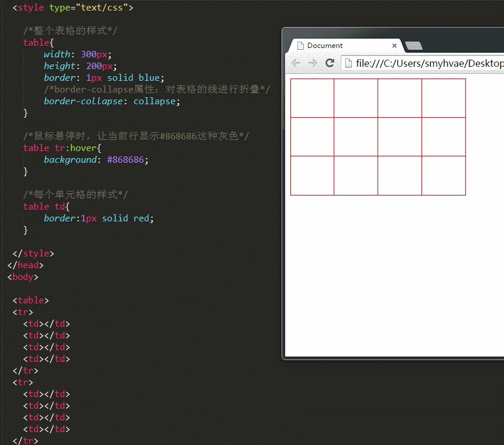The height and width of the screenshot is (445, 504).
Task: Click the page icon inside the address bar
Action: (x=348, y=63)
